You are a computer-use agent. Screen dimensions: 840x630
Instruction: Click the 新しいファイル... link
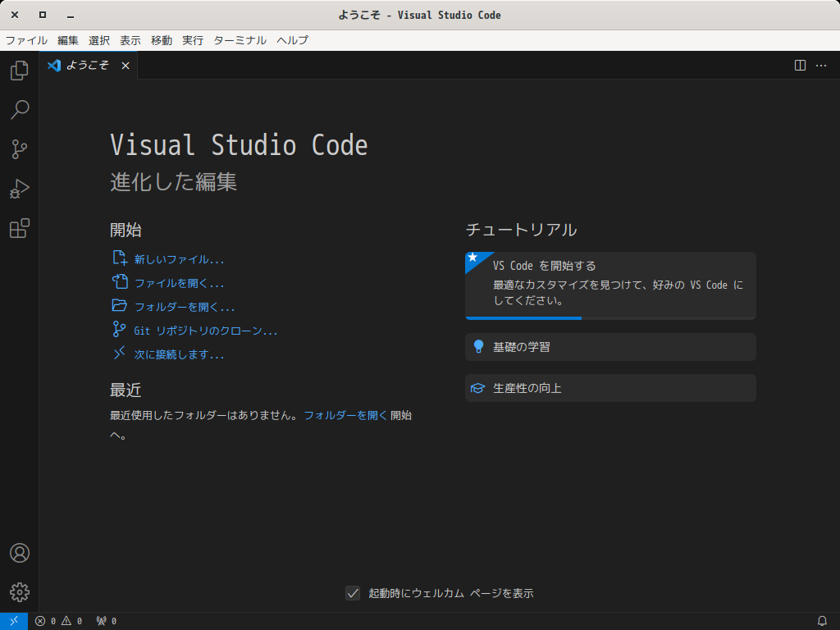(179, 260)
